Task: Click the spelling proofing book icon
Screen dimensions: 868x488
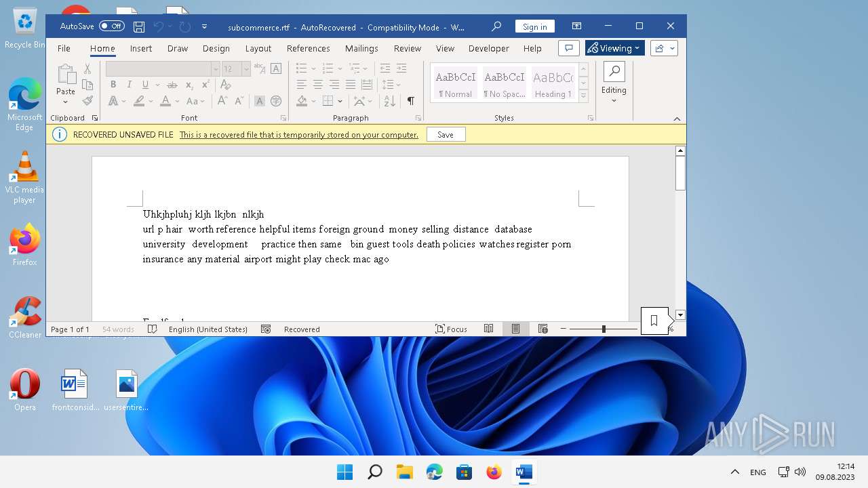Action: coord(153,329)
